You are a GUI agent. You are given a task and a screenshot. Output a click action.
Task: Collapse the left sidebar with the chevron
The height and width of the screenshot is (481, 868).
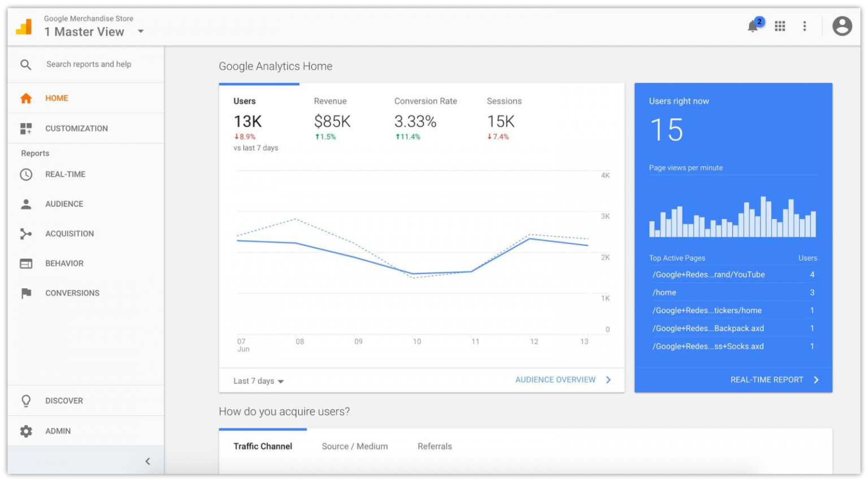pos(147,461)
